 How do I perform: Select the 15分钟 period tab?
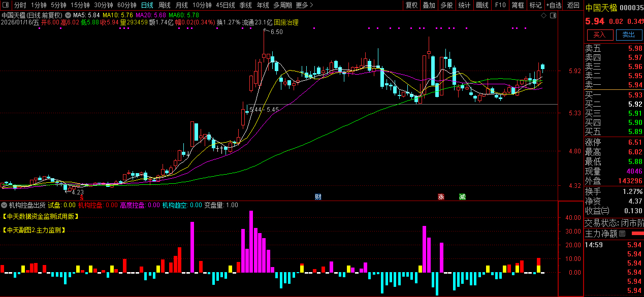click(80, 5)
